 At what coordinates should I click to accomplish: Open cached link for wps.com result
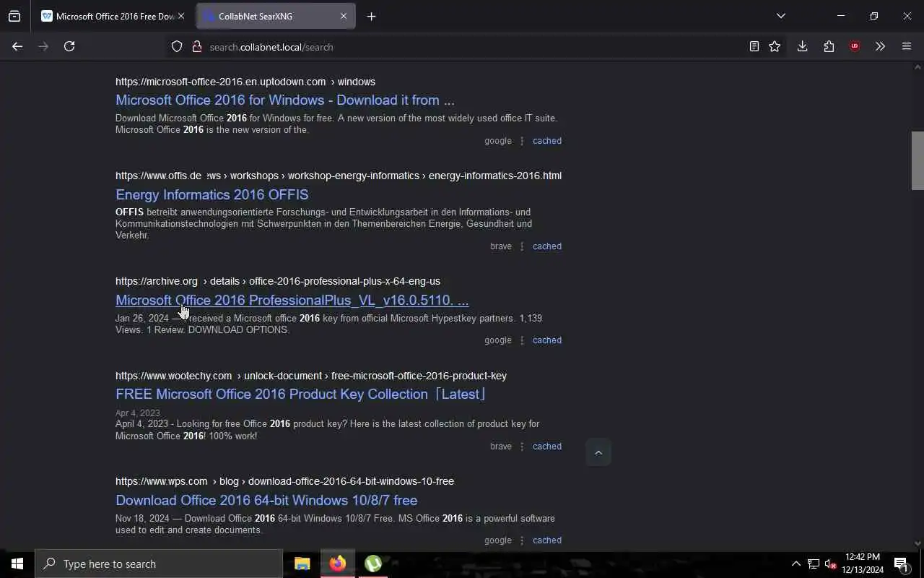547,540
